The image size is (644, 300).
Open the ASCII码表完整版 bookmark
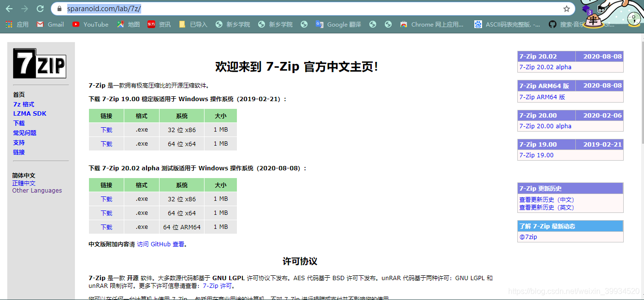[x=508, y=24]
